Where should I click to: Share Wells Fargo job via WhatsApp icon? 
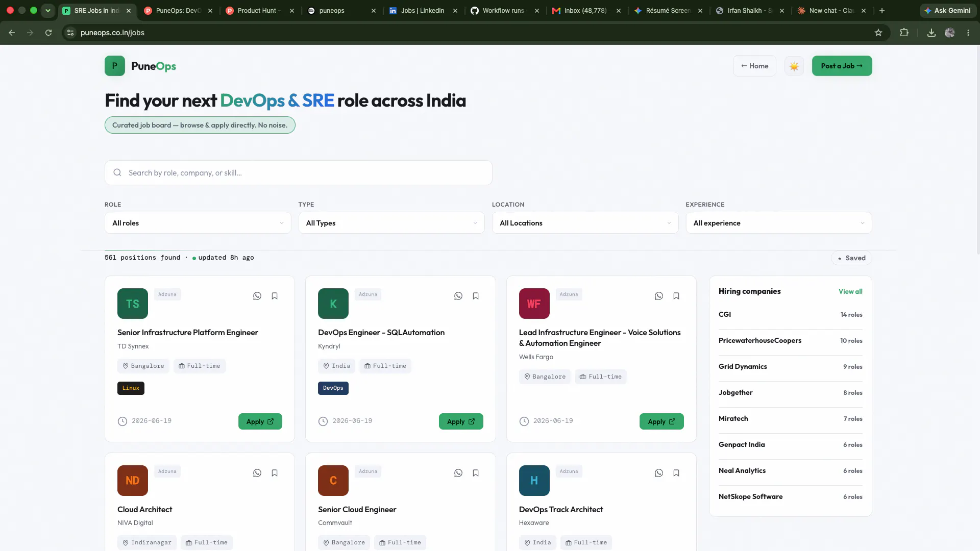click(659, 296)
